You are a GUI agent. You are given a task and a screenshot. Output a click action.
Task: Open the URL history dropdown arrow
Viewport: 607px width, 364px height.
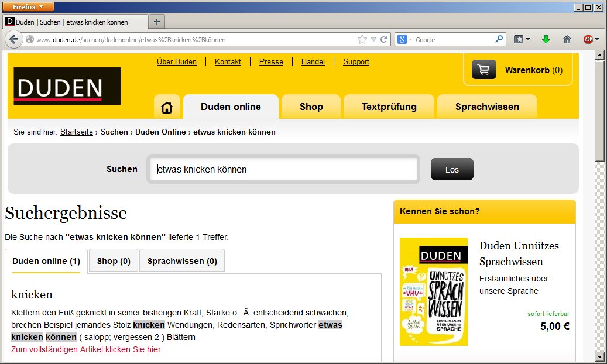[373, 39]
